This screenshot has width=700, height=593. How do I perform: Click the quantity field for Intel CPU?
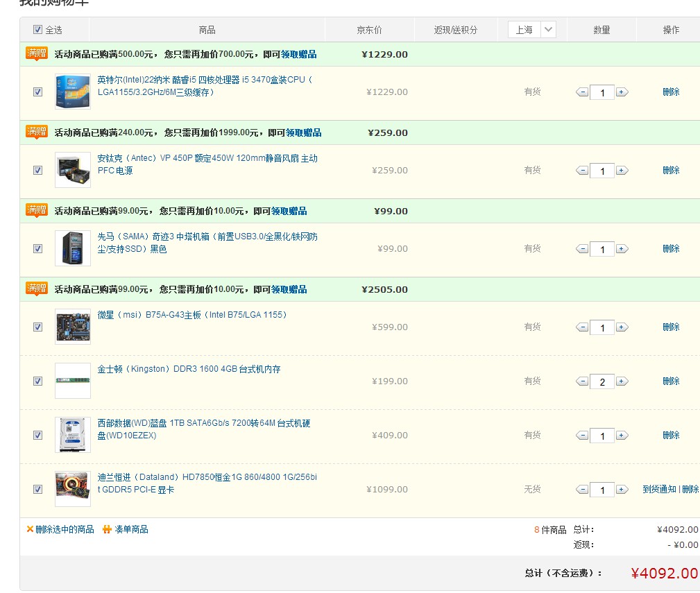point(602,93)
